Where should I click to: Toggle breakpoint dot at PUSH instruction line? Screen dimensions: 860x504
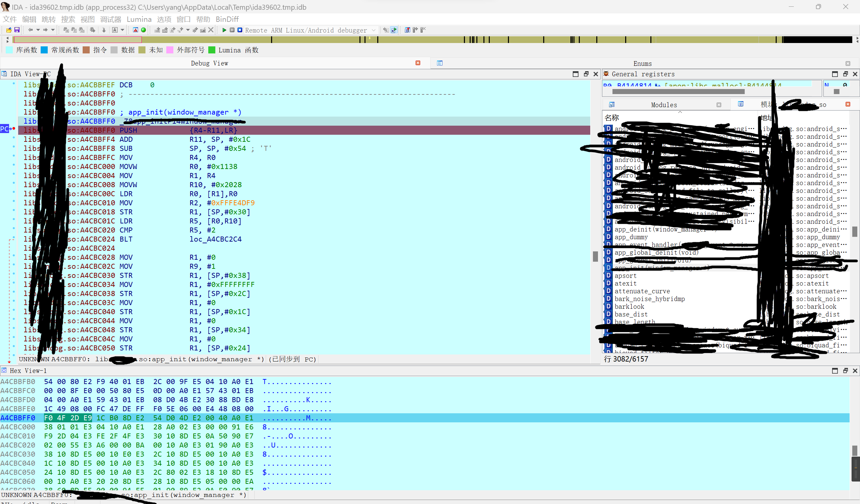(14, 129)
